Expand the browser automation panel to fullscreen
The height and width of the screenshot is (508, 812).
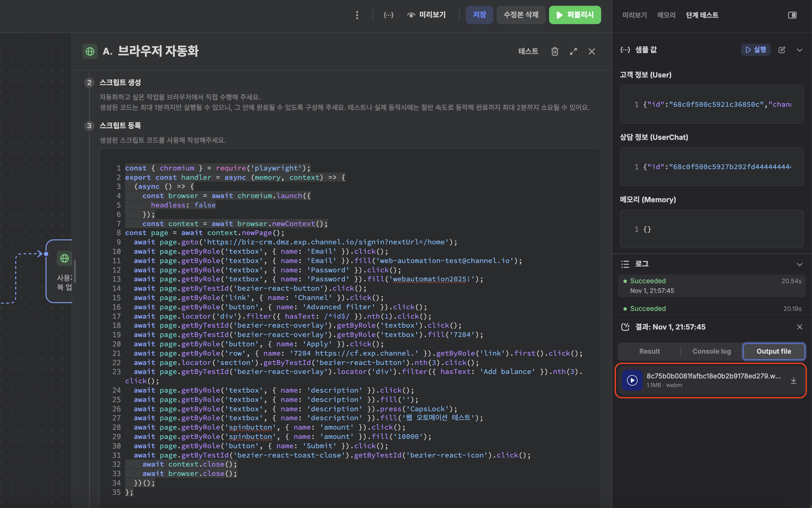point(573,51)
